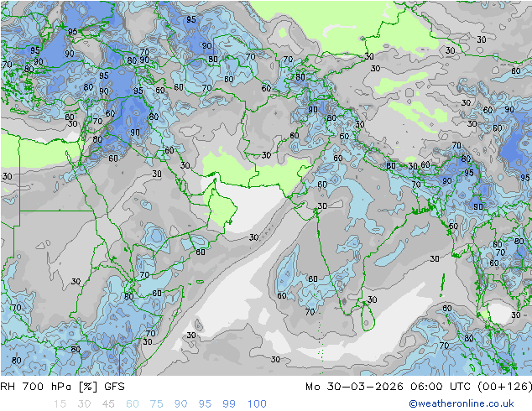This screenshot has width=532, height=411.
Task: Choose legend value 99 in the color scale
Action: click(x=229, y=403)
